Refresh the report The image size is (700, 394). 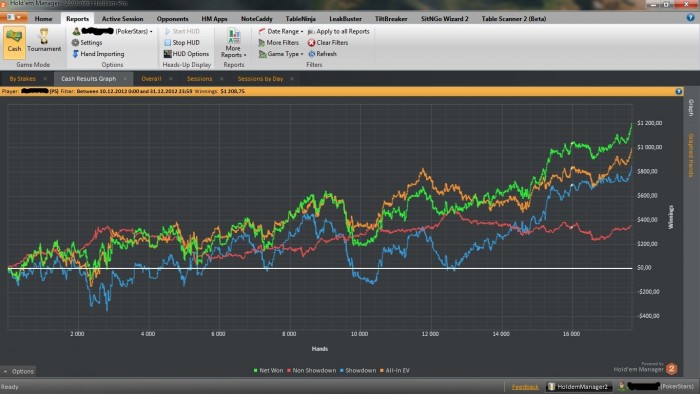[322, 54]
